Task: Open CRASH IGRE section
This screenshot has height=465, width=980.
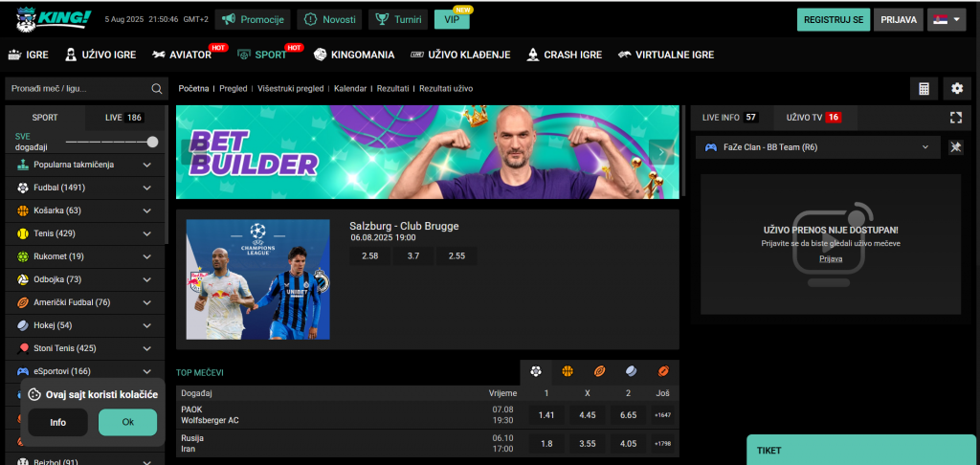Action: (565, 55)
